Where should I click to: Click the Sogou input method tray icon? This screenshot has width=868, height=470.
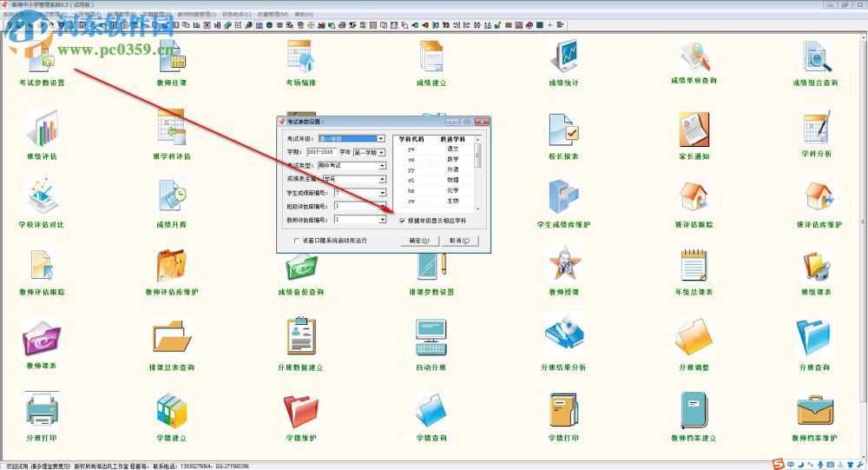(x=779, y=465)
